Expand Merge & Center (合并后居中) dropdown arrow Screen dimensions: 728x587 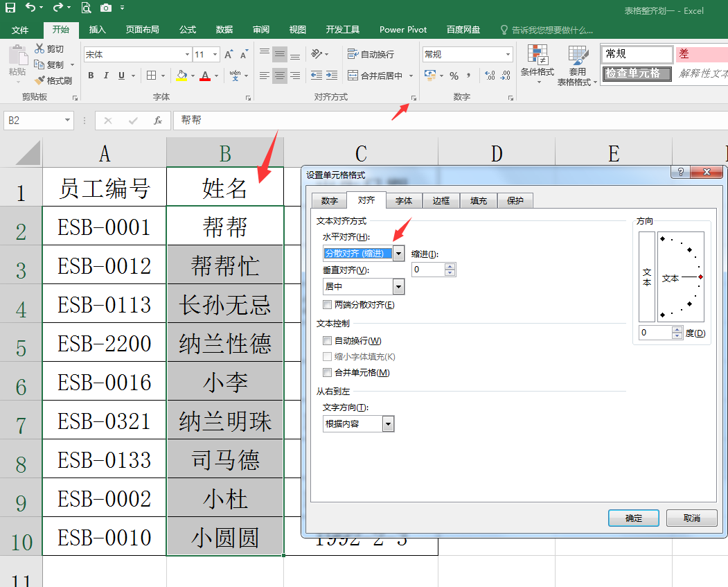click(x=411, y=76)
